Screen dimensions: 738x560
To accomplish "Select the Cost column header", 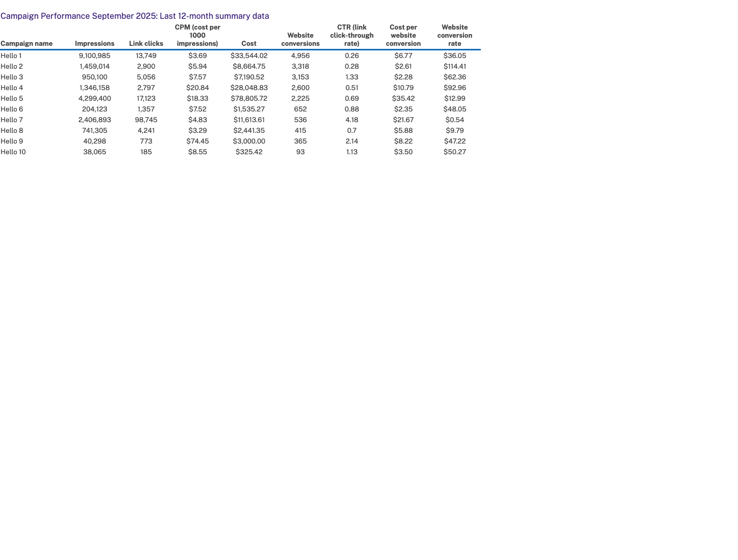I will click(x=249, y=44).
